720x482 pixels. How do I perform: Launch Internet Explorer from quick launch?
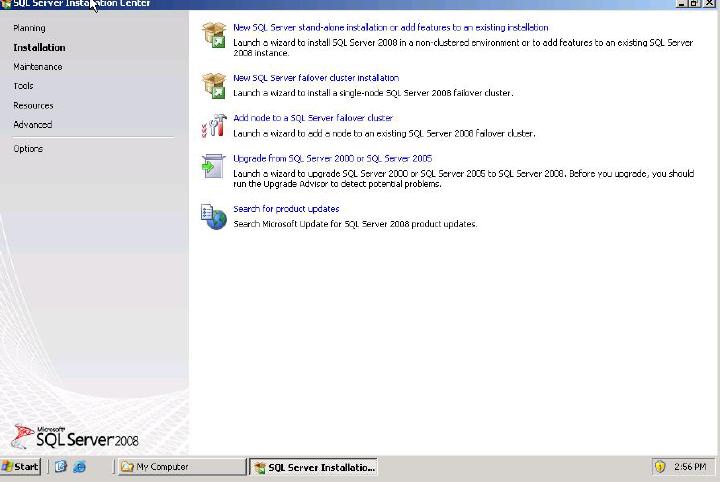(79, 467)
